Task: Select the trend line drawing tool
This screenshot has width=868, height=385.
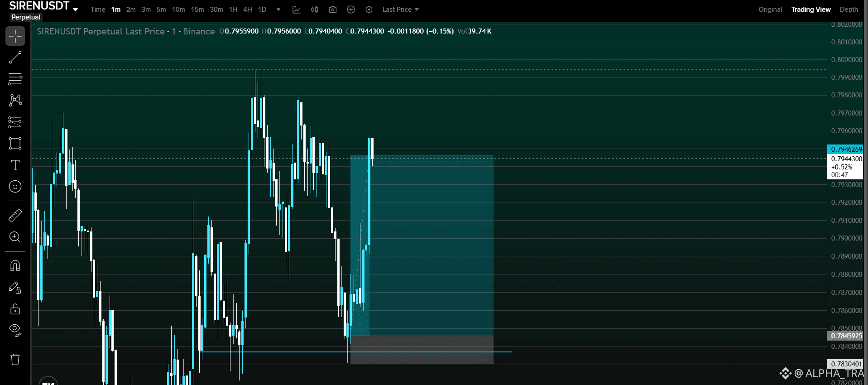Action: coord(15,58)
